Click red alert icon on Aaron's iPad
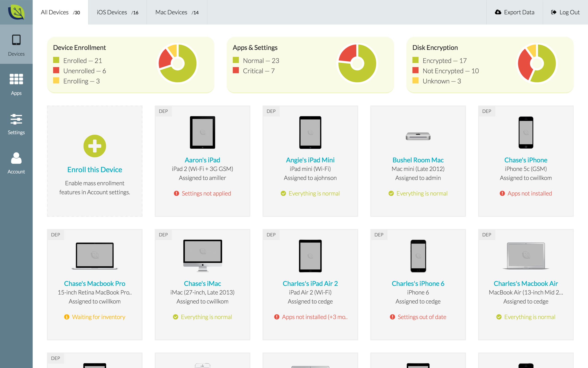 [x=176, y=194]
